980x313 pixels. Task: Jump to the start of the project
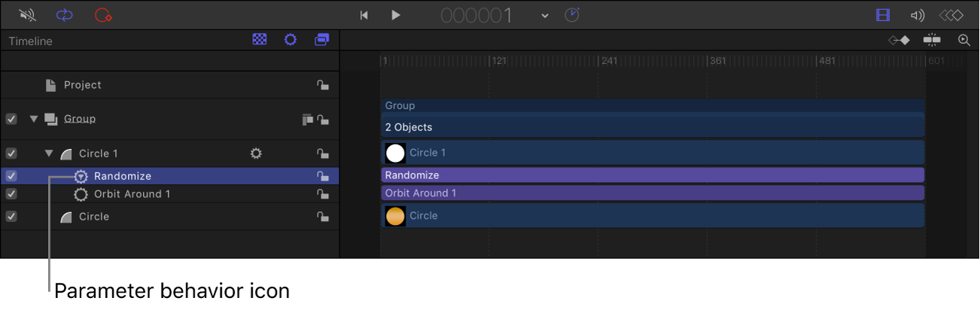coord(364,15)
